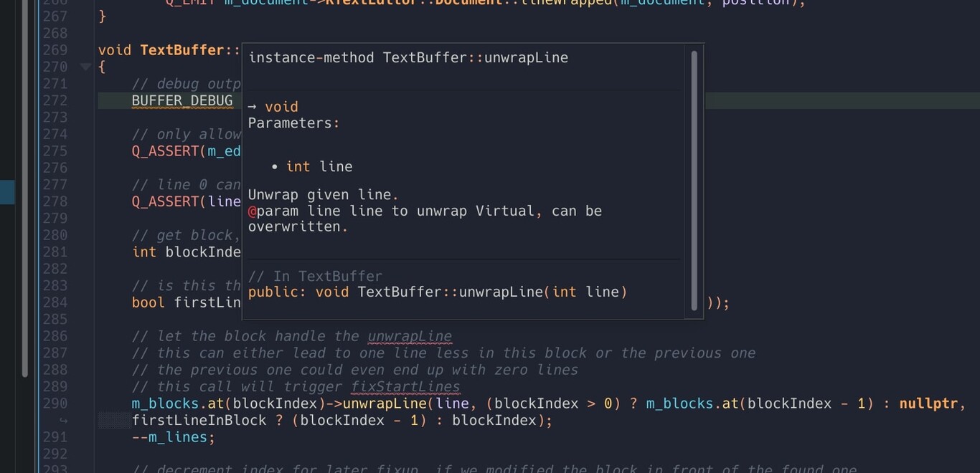Follow the underlined fixStartLines link
The image size is (980, 473).
405,386
